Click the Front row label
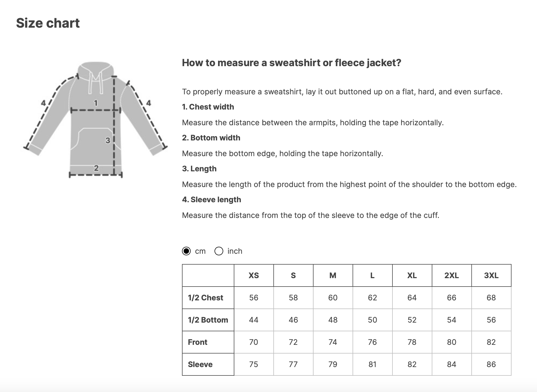Viewport: 537px width, 392px height. pos(197,342)
